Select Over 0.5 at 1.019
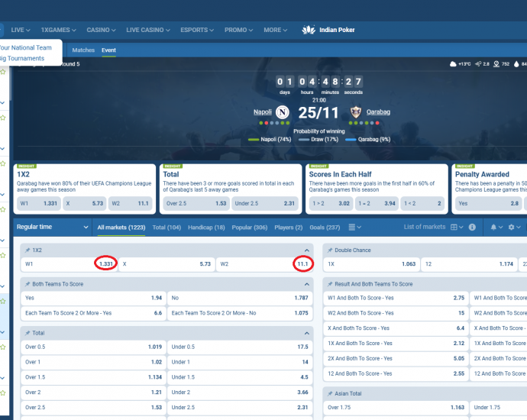The image size is (527, 420). click(93, 347)
